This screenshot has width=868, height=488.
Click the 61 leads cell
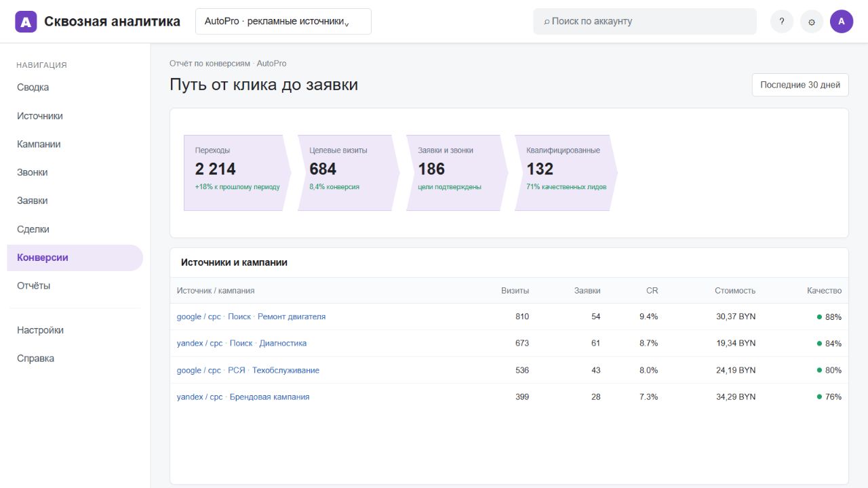coord(596,343)
